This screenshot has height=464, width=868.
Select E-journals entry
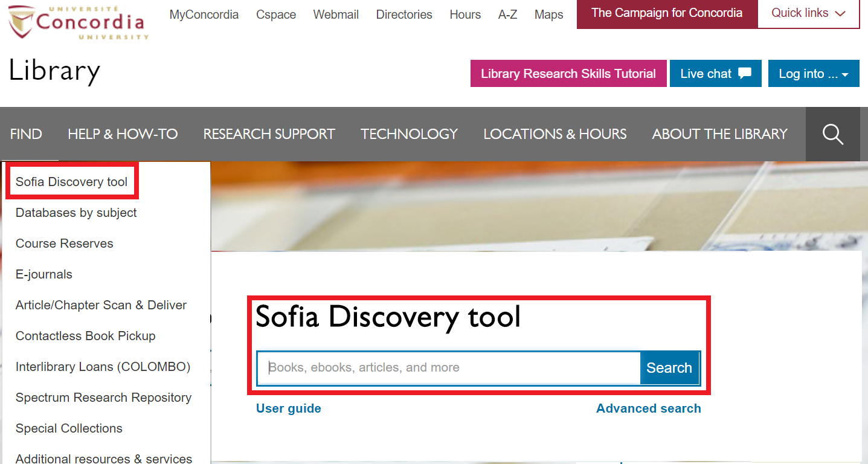pos(43,274)
